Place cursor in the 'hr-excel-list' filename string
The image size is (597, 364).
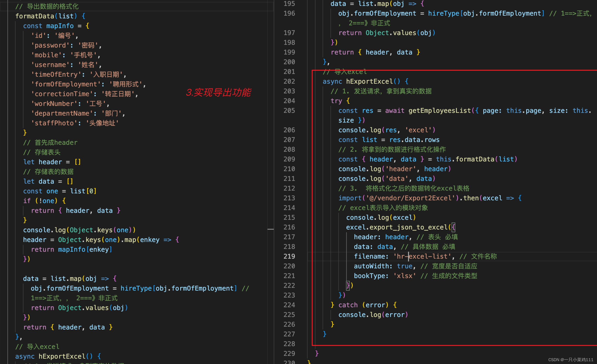point(422,256)
